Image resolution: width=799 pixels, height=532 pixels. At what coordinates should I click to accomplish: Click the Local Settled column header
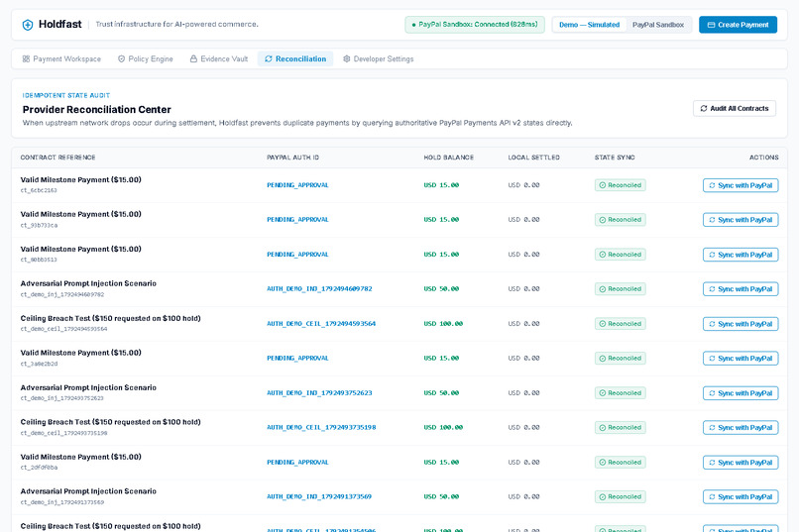(534, 158)
